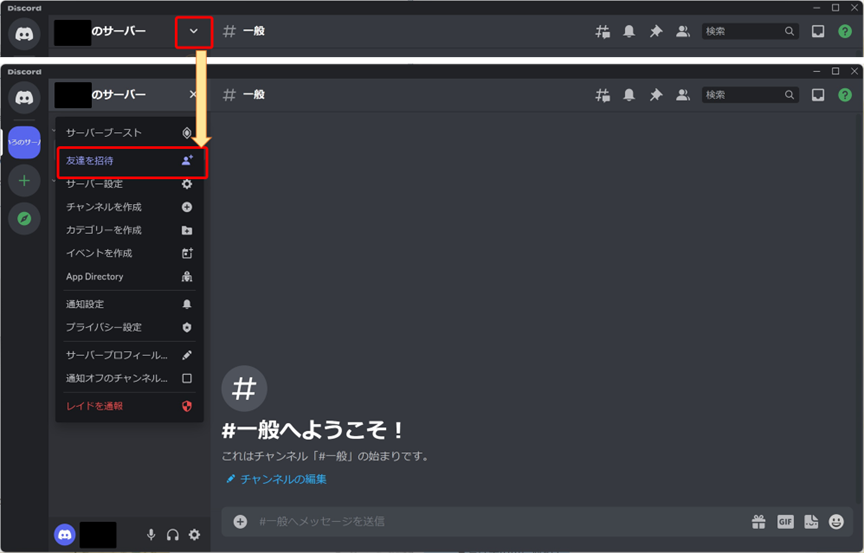Click plus attachment button in message box
The height and width of the screenshot is (553, 864).
[x=240, y=522]
